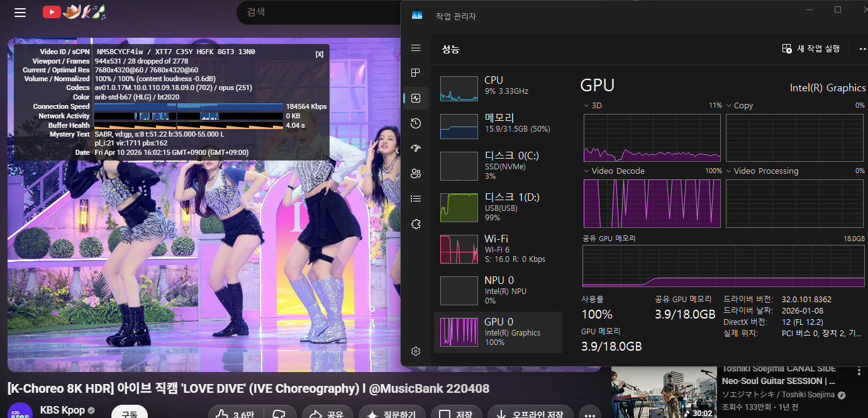868x418 pixels.
Task: Open the YouTube hamburger guide menu
Action: click(20, 12)
